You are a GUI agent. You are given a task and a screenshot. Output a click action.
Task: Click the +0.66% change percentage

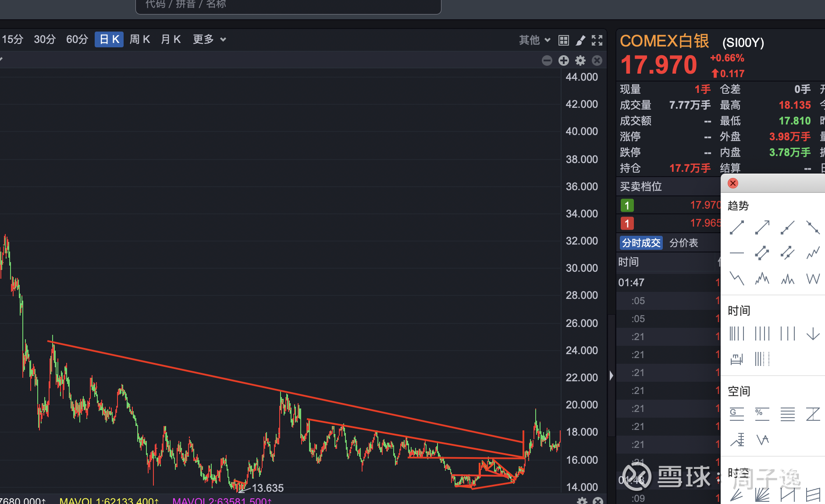point(727,58)
